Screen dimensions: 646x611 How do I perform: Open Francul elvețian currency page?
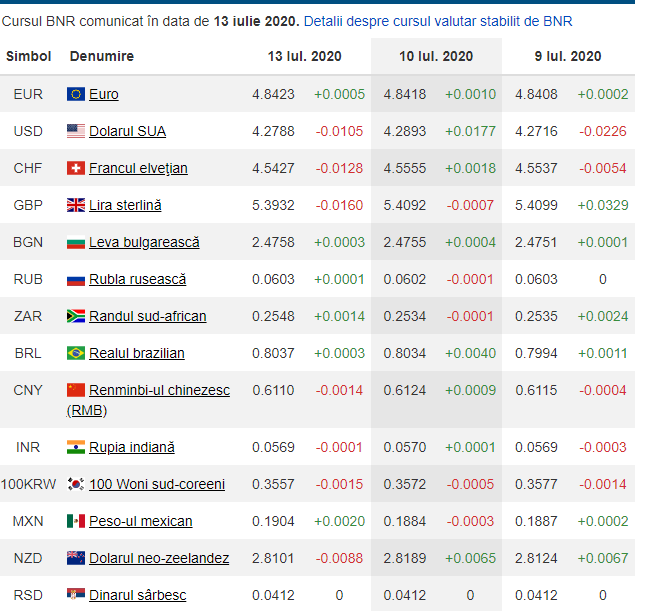[138, 168]
